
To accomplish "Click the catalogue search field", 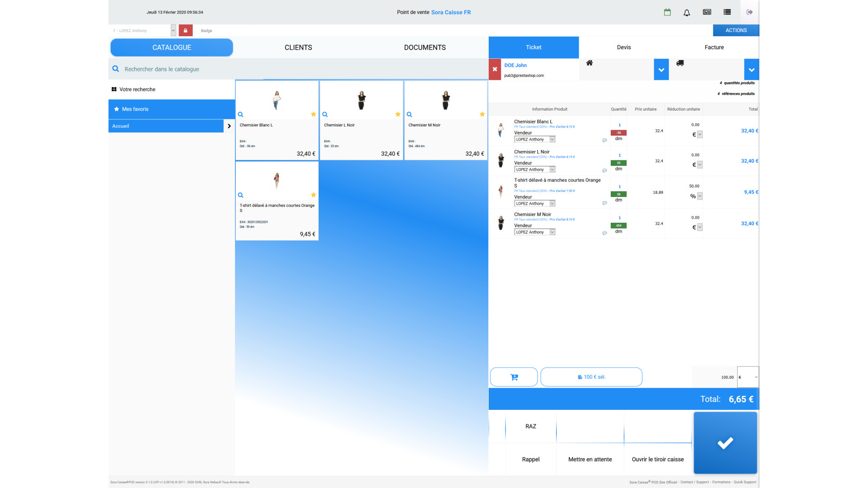I will [298, 69].
